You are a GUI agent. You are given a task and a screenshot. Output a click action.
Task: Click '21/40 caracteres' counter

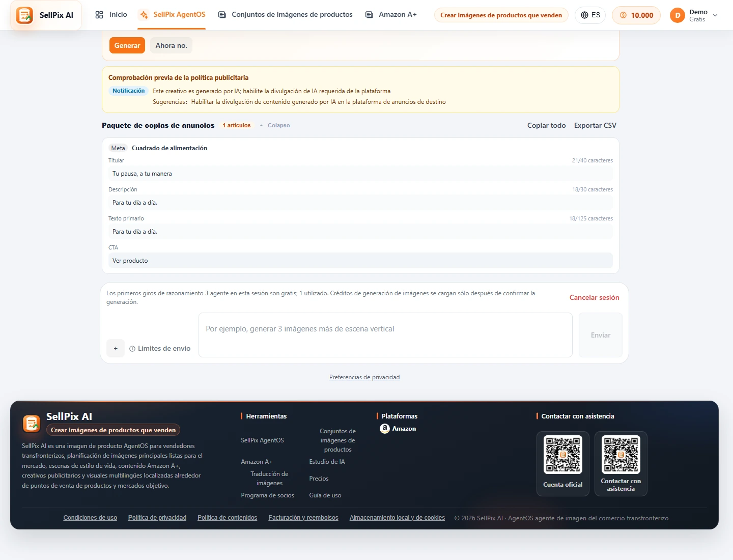click(592, 160)
